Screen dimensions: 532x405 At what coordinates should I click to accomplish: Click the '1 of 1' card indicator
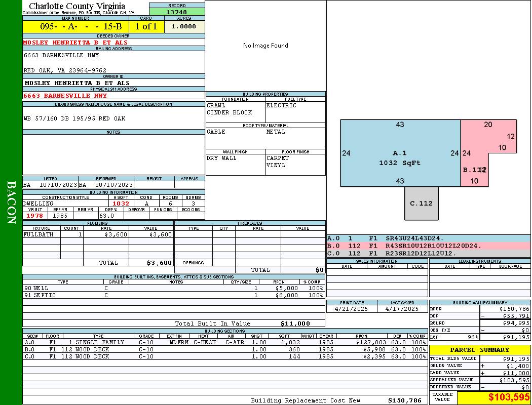[x=146, y=26]
